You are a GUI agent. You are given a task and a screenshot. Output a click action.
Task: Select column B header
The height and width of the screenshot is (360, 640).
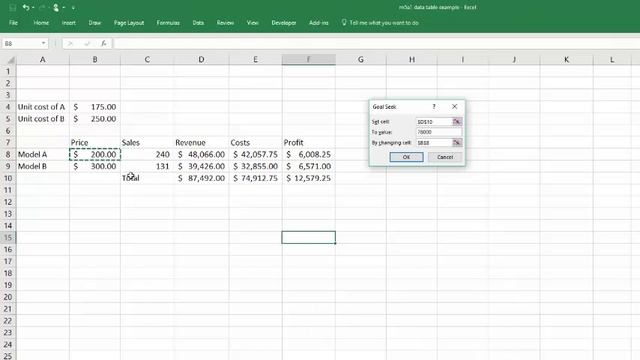tap(95, 60)
